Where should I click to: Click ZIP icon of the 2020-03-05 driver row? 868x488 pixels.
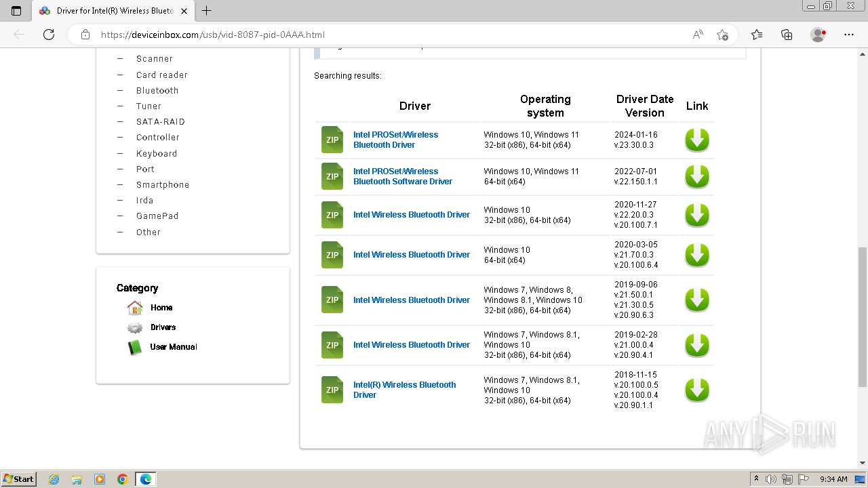[x=332, y=255]
